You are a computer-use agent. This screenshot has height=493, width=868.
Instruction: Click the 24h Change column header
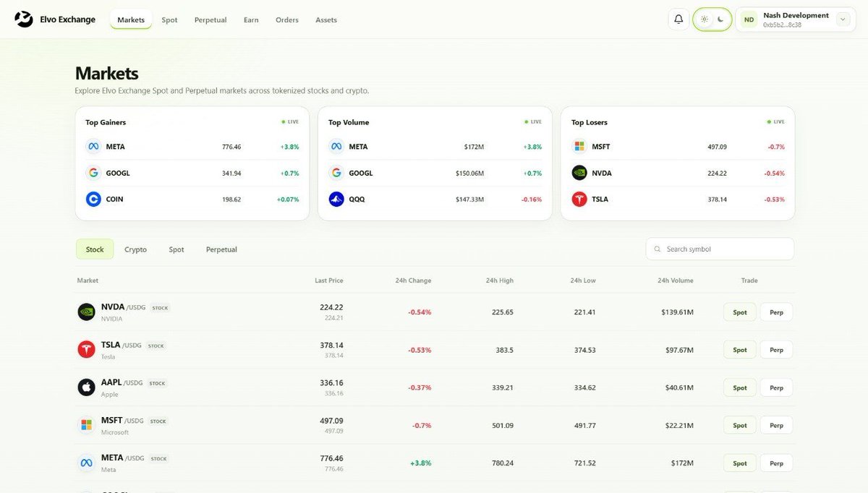click(413, 280)
